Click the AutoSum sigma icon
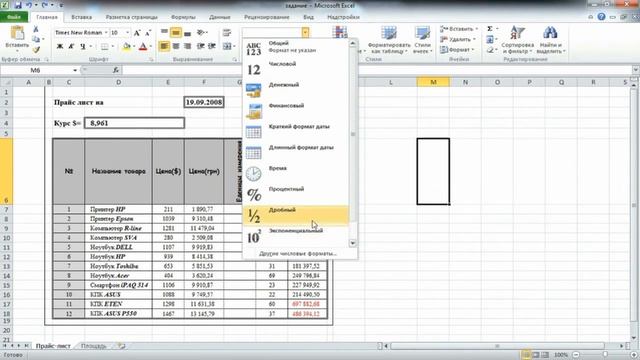 coord(490,29)
